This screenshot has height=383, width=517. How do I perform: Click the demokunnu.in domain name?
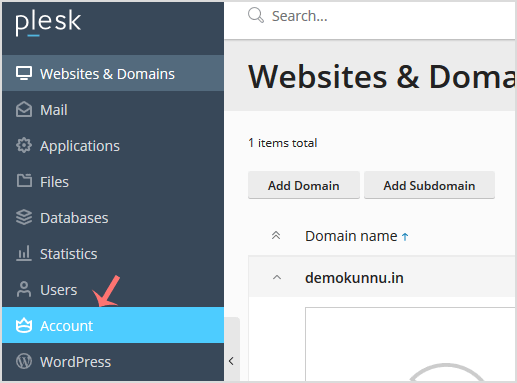point(354,278)
